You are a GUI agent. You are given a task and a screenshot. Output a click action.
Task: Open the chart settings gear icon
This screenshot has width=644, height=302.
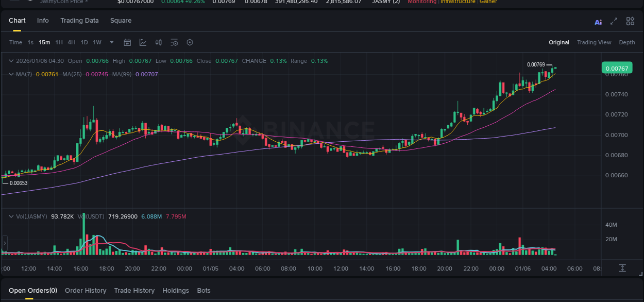pyautogui.click(x=189, y=42)
